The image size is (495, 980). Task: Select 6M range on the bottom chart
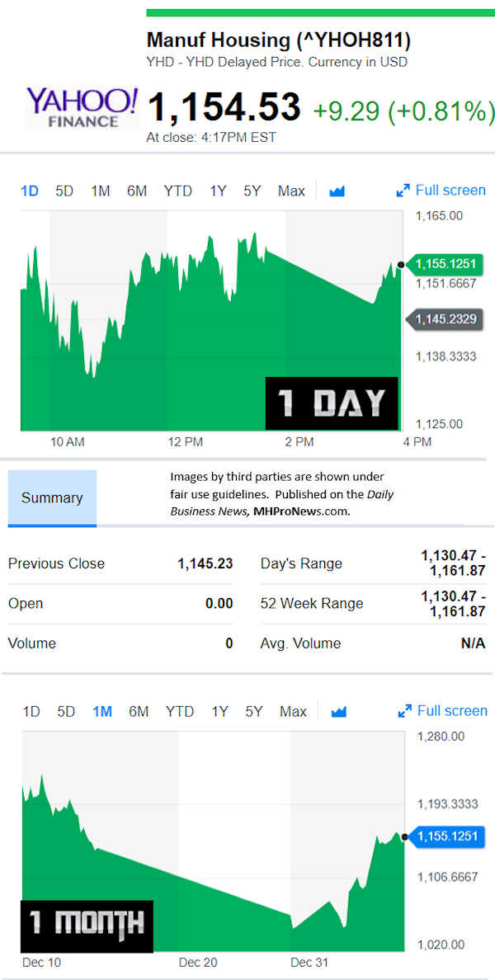click(139, 712)
